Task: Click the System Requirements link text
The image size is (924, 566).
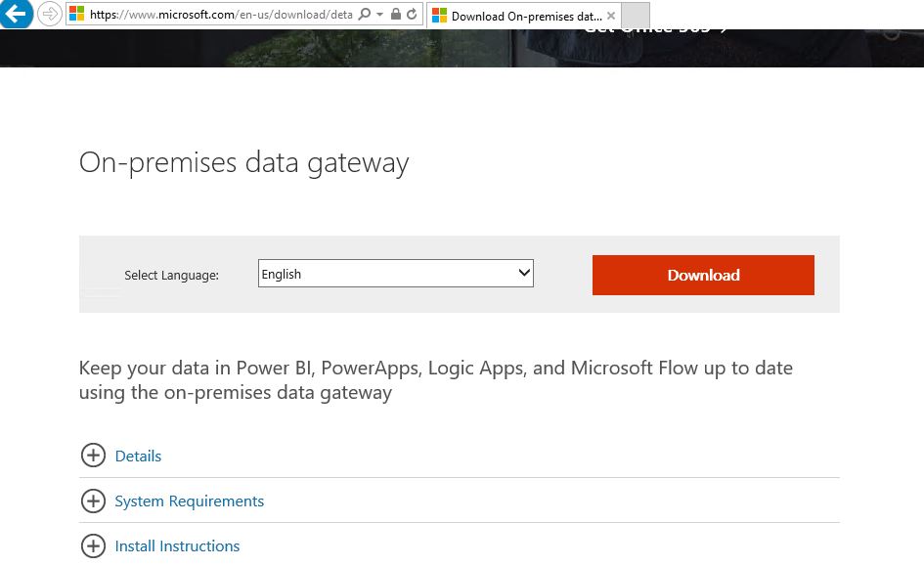Action: [x=189, y=501]
